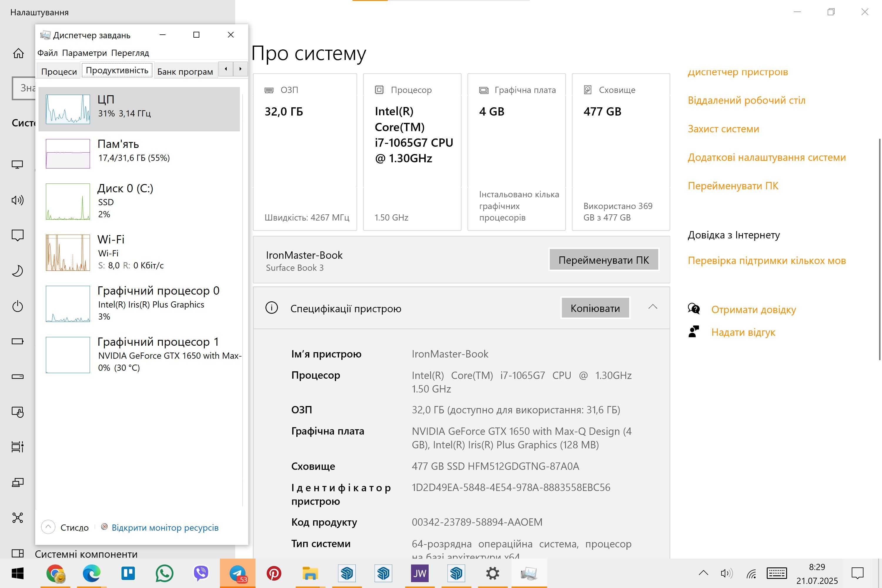The width and height of the screenshot is (882, 588).
Task: Open Battery settings icon in sidebar
Action: point(17,341)
